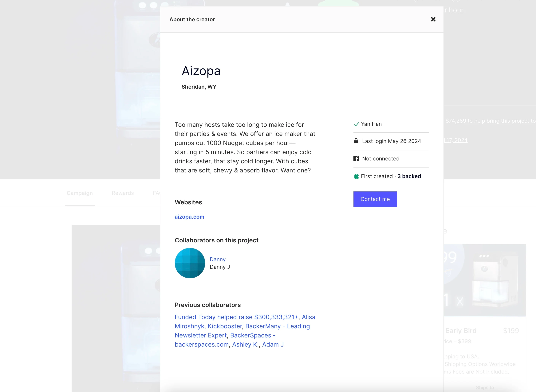Image resolution: width=536 pixels, height=392 pixels.
Task: Open the aizopa.com website link
Action: [x=189, y=217]
